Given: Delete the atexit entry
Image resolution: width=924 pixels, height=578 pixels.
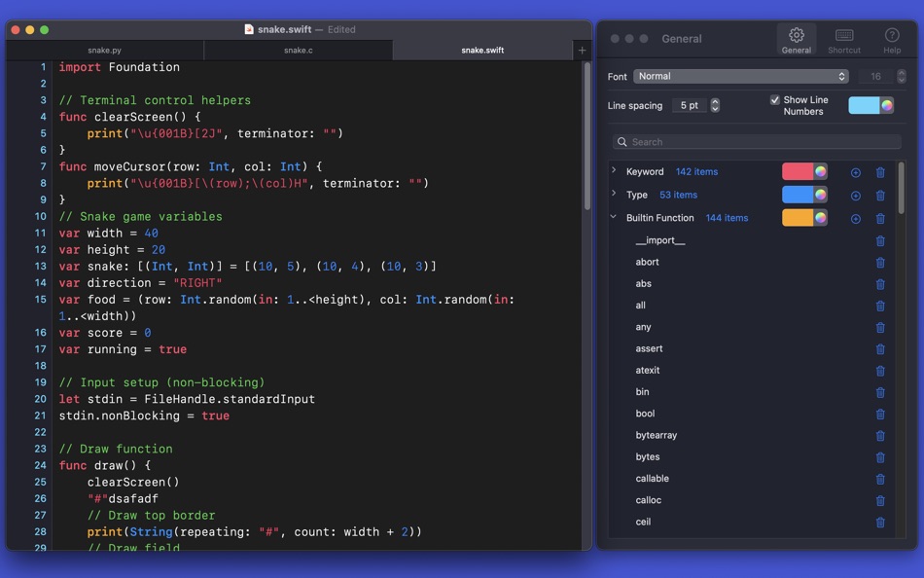Looking at the screenshot, I should pos(880,371).
